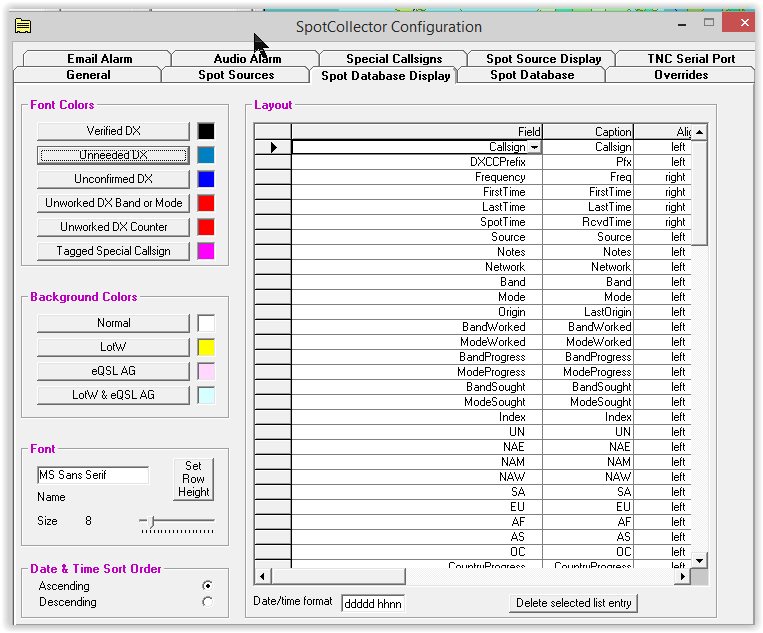Click the white Normal background swatch
763x633 pixels.
click(206, 323)
